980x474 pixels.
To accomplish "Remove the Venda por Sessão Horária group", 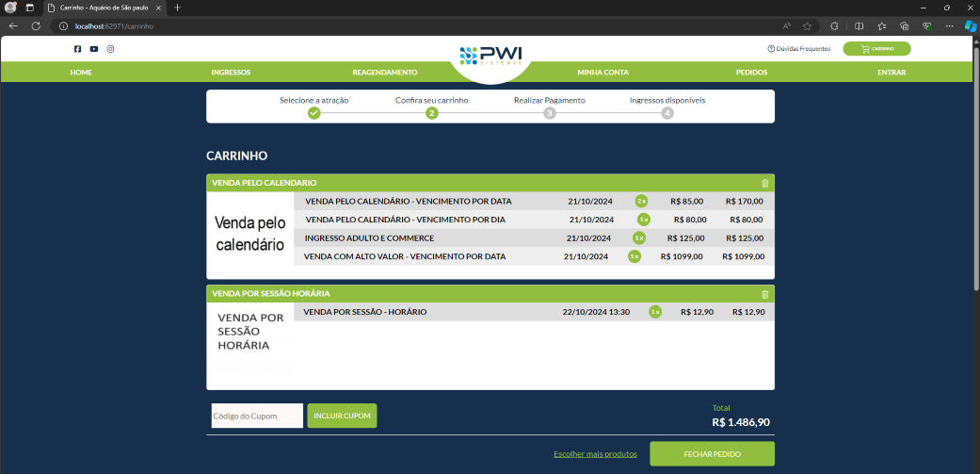I will click(x=764, y=294).
